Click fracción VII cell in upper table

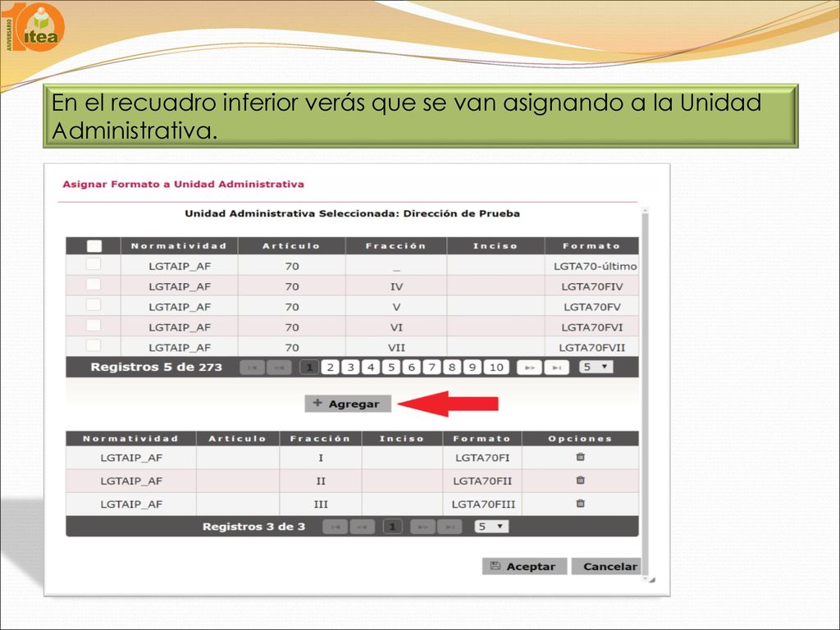coord(396,348)
